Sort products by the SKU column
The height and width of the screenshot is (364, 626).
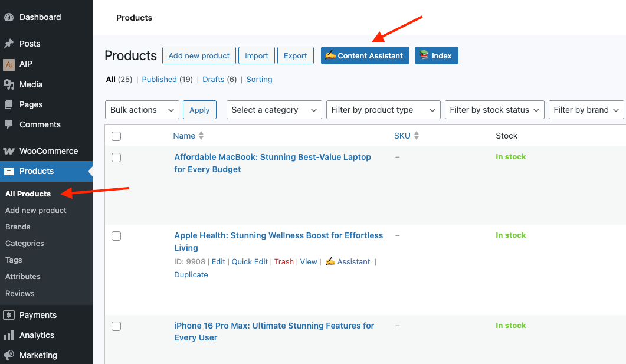402,136
